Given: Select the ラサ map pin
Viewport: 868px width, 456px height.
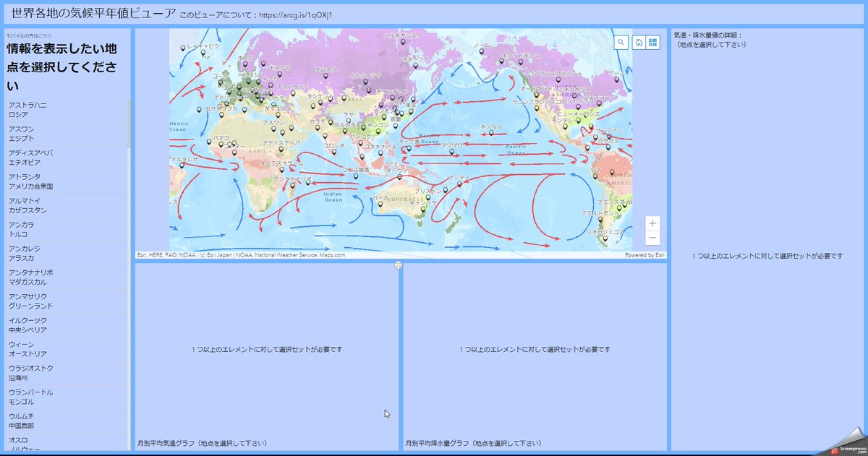Looking at the screenshot, I should pyautogui.click(x=348, y=121).
